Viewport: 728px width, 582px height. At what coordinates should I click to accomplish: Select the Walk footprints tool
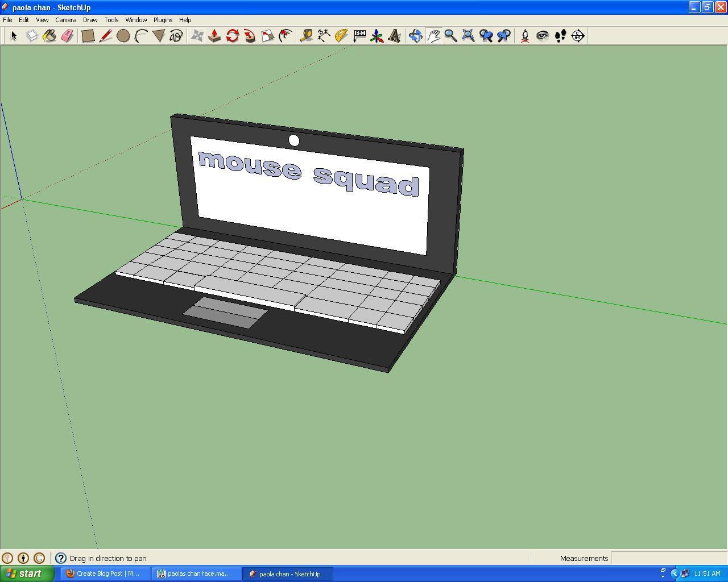(560, 36)
